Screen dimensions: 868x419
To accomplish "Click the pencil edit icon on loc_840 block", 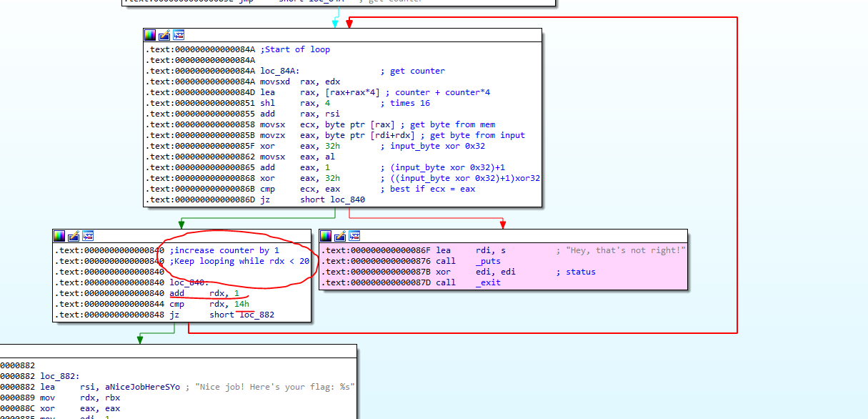I will 74,235.
